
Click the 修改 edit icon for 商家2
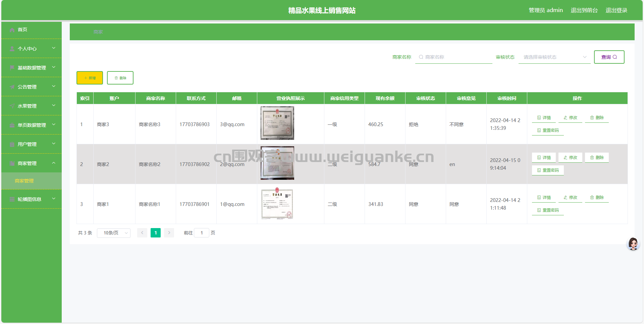click(x=566, y=158)
